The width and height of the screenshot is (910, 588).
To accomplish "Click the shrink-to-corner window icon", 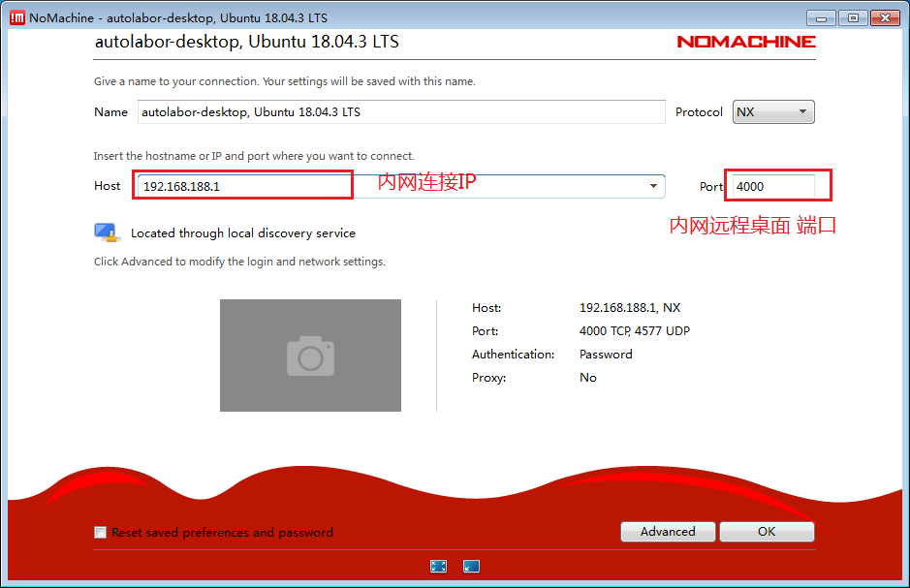I will (x=471, y=567).
